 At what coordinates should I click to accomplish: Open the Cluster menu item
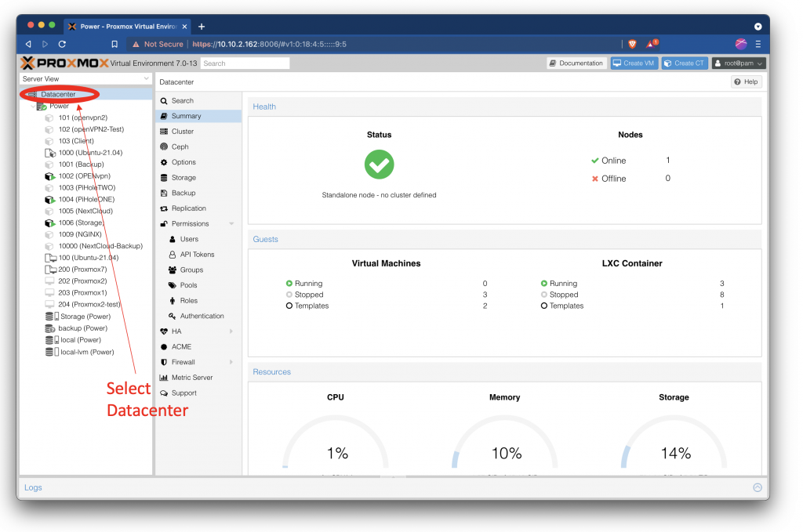[x=198, y=132]
